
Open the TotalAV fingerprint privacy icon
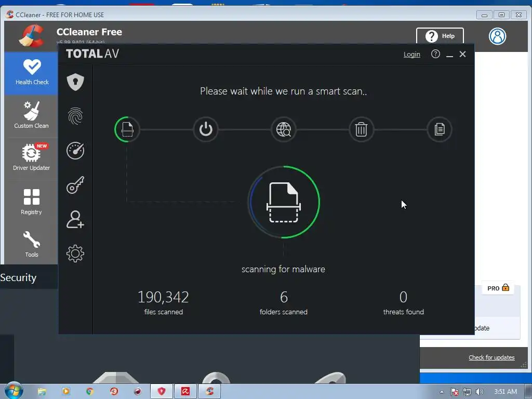tap(75, 116)
